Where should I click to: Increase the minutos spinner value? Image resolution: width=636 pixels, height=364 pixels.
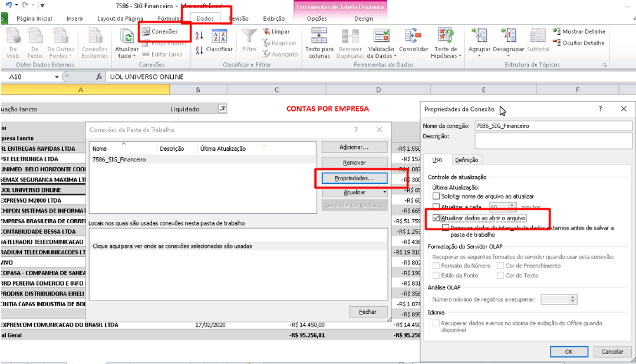click(512, 204)
